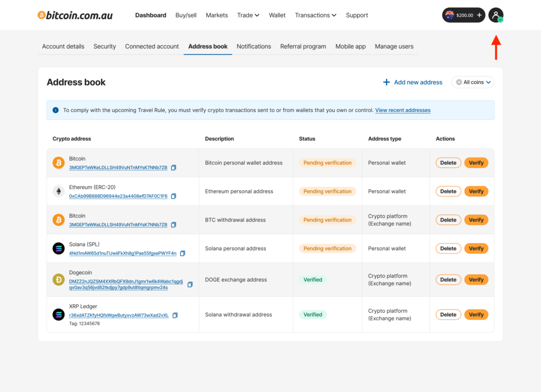Image resolution: width=541 pixels, height=392 pixels.
Task: Click the info icon in Travel Rule banner
Action: (x=55, y=110)
